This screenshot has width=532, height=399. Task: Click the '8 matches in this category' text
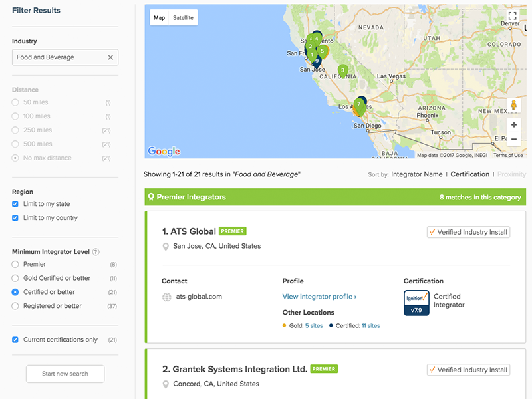click(x=480, y=198)
